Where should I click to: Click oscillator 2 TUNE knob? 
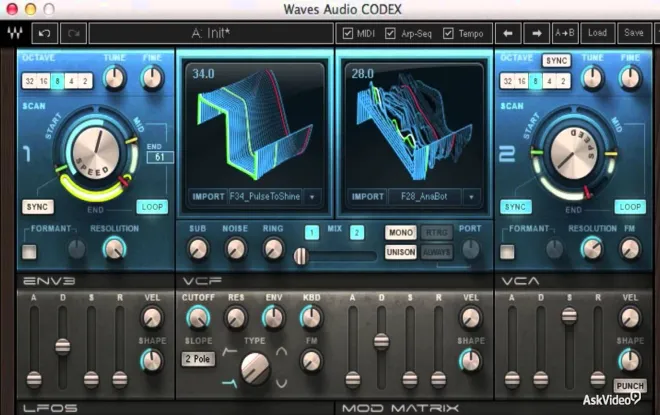593,78
